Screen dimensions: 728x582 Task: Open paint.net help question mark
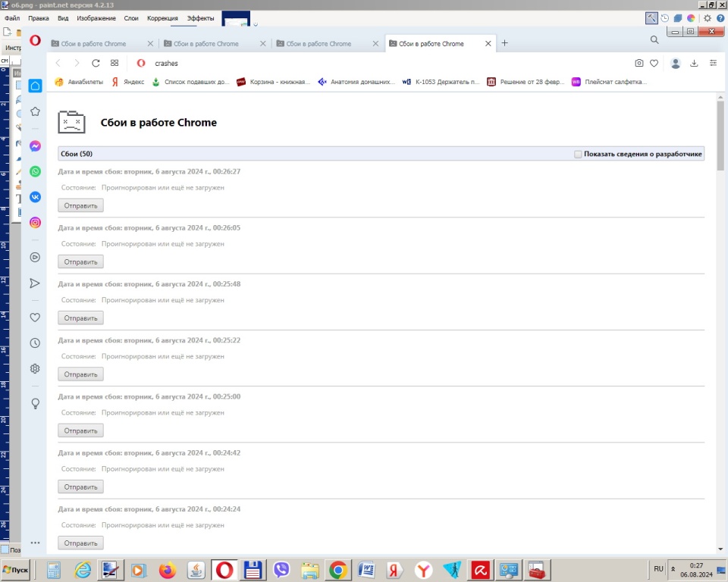point(720,18)
